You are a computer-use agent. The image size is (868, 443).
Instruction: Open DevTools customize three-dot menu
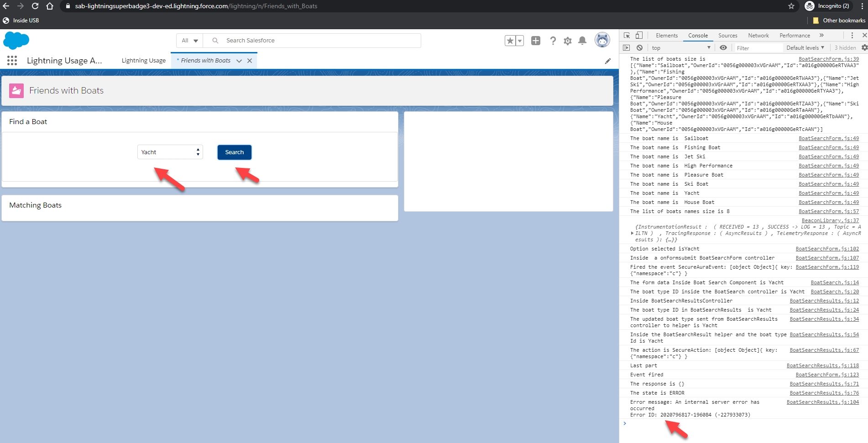point(852,35)
